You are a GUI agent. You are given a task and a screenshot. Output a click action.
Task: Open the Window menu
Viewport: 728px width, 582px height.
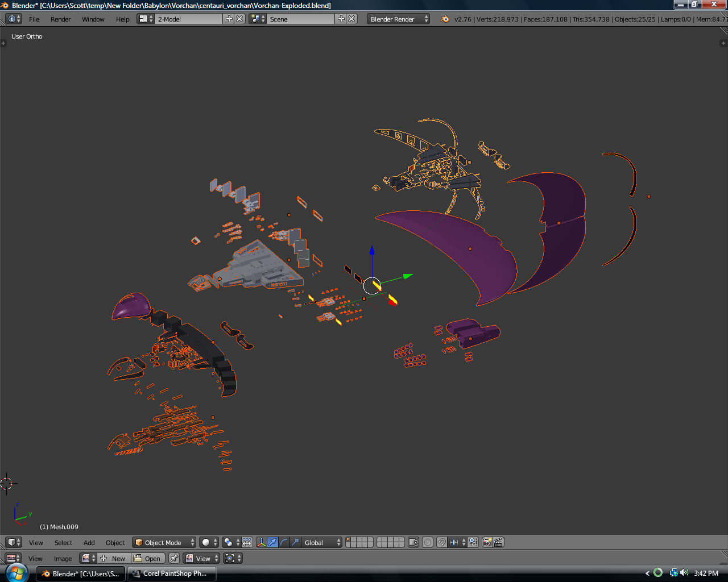point(93,19)
